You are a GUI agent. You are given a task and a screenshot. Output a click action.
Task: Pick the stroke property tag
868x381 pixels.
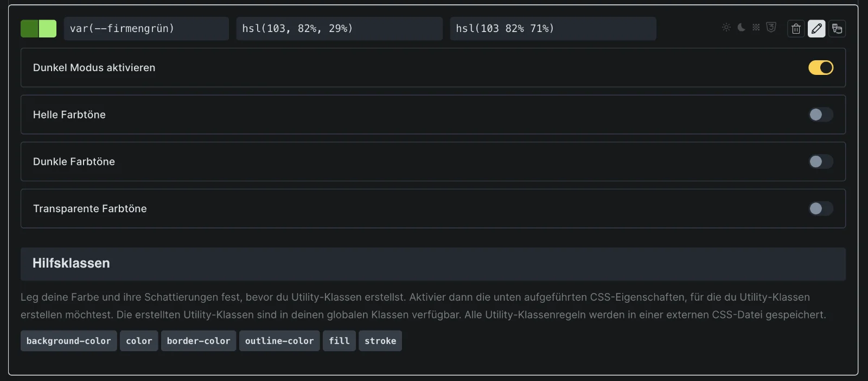click(x=380, y=341)
